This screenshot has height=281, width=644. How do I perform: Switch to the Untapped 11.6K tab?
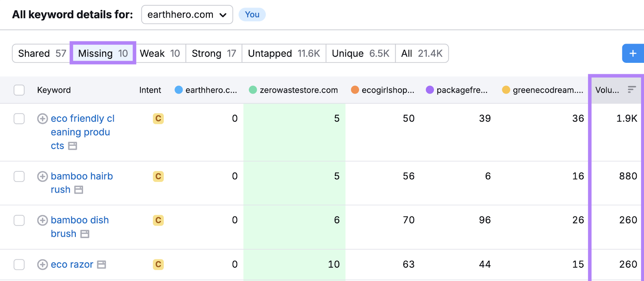click(x=284, y=54)
